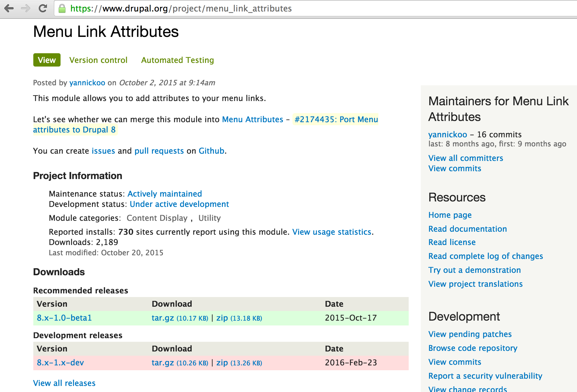Viewport: 577px width, 392px height.
Task: Reload the page with the refresh icon
Action: coord(43,8)
